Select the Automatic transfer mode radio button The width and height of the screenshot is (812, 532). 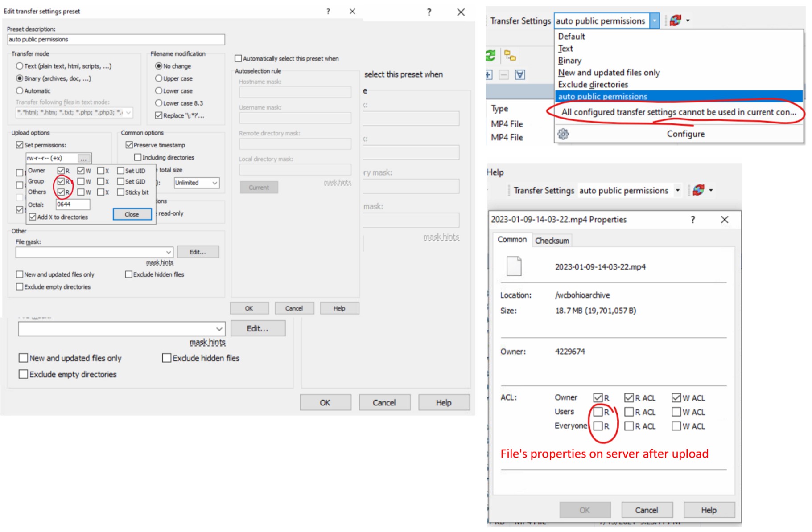coord(20,91)
